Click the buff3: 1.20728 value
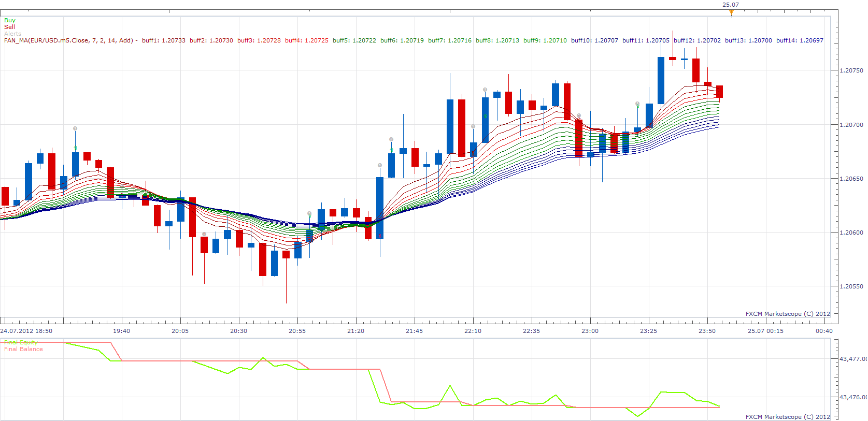 pos(259,40)
